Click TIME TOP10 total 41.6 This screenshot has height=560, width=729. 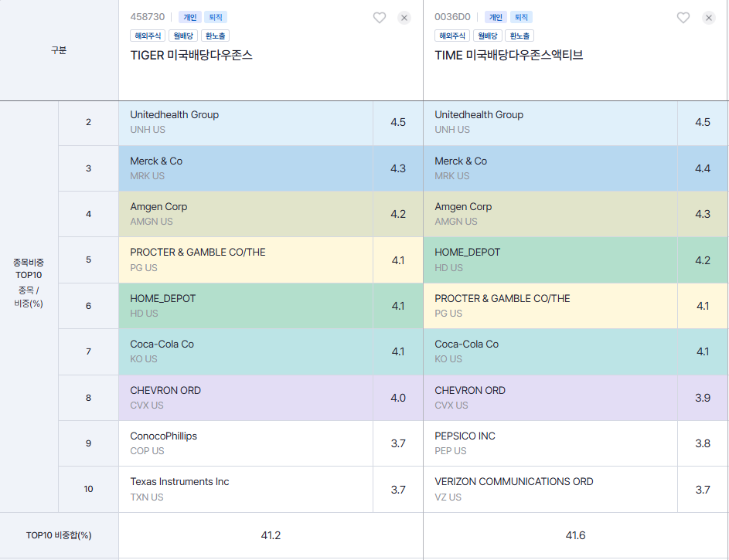575,535
